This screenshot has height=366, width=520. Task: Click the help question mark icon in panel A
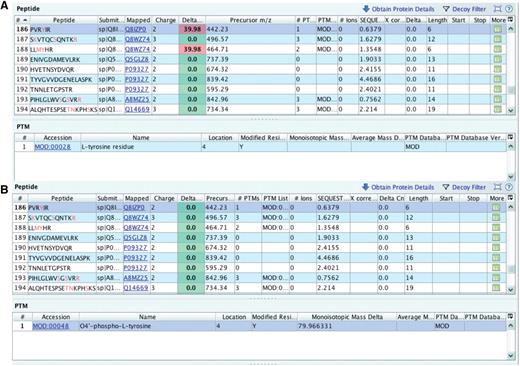pos(509,9)
